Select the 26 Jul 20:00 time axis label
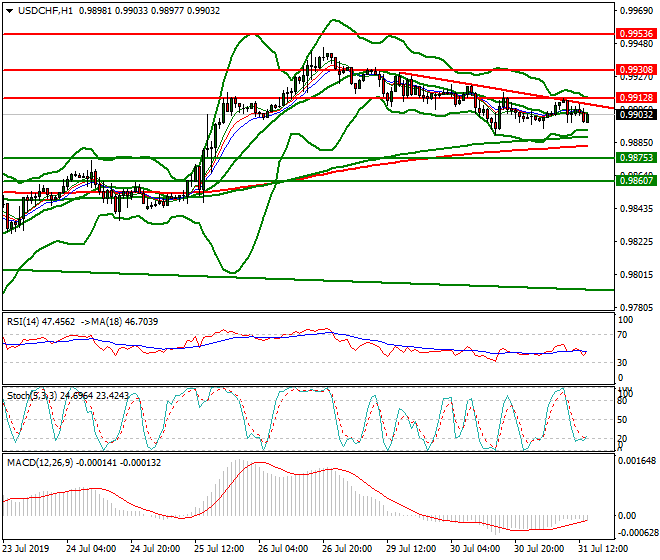Viewport: 660px width, 560px height. [347, 549]
